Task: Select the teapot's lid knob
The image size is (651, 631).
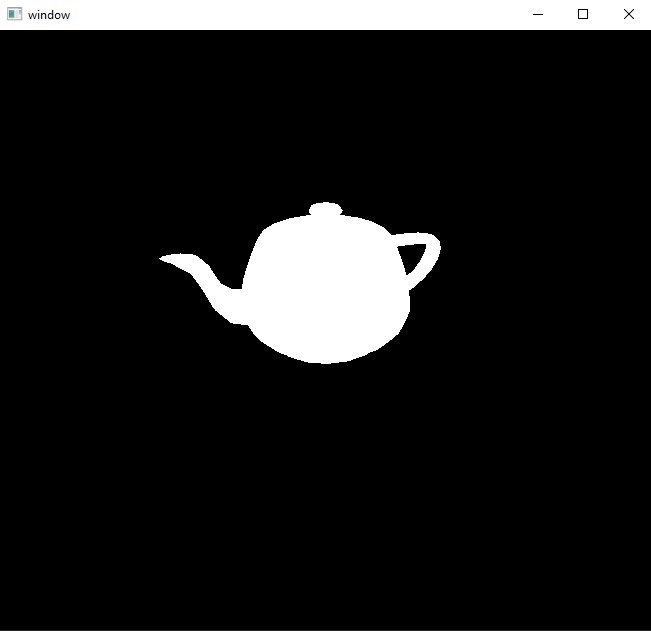Action: 326,209
